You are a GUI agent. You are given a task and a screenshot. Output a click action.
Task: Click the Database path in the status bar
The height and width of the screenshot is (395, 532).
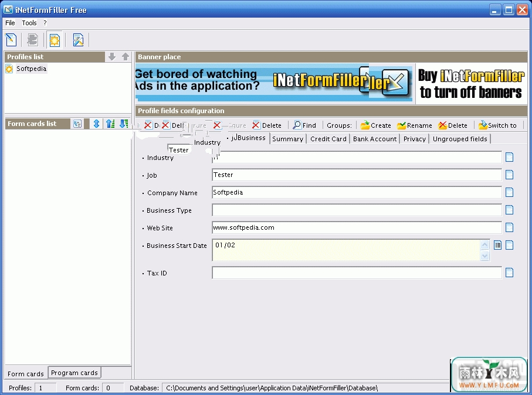pyautogui.click(x=272, y=388)
